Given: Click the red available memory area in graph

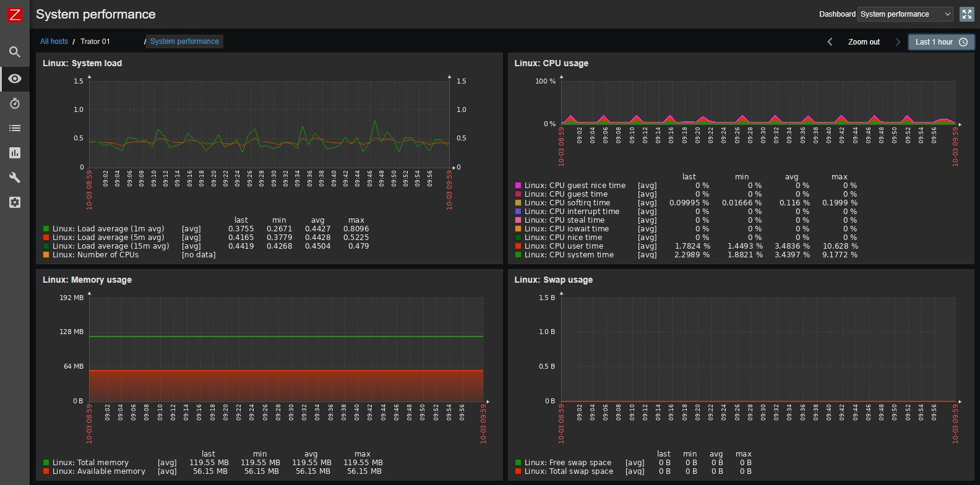Looking at the screenshot, I should [286, 385].
